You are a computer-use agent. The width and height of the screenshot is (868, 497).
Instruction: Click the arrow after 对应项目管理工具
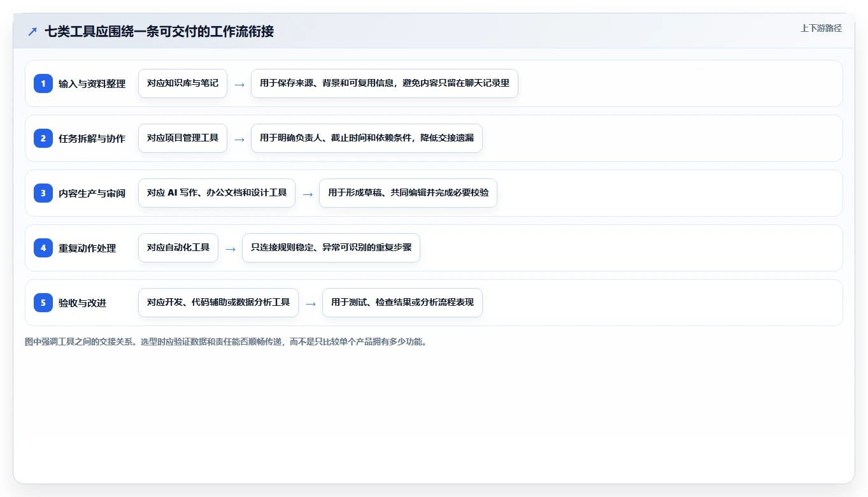click(239, 139)
